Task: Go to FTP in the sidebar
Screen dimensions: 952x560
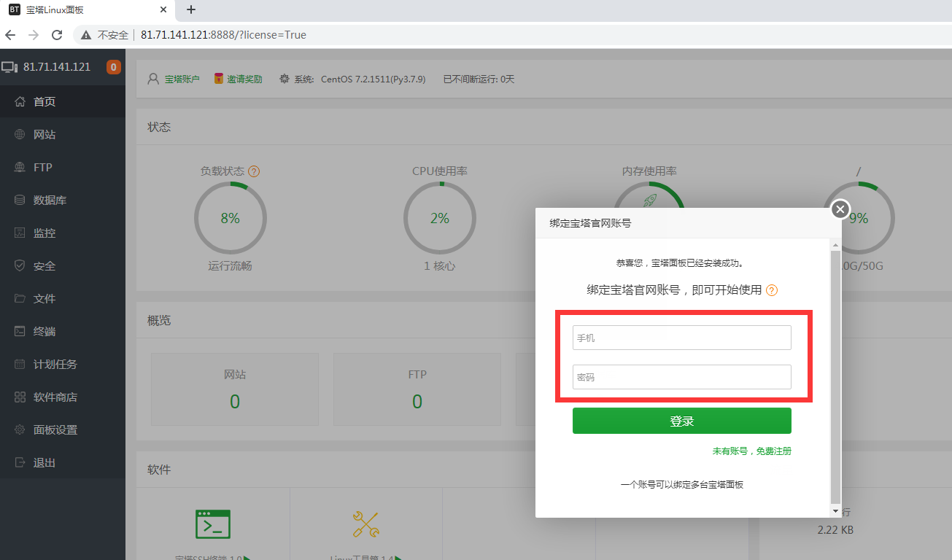Action: pyautogui.click(x=63, y=167)
